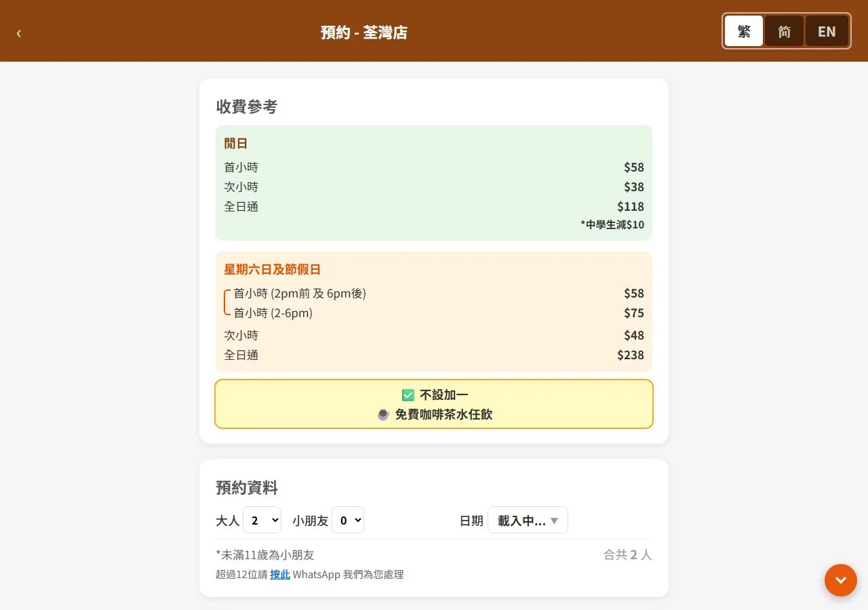Select 首小時 (2-6pm) row

(439, 313)
